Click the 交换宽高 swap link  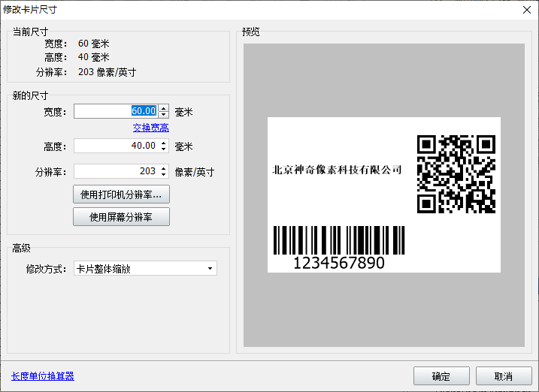(150, 128)
